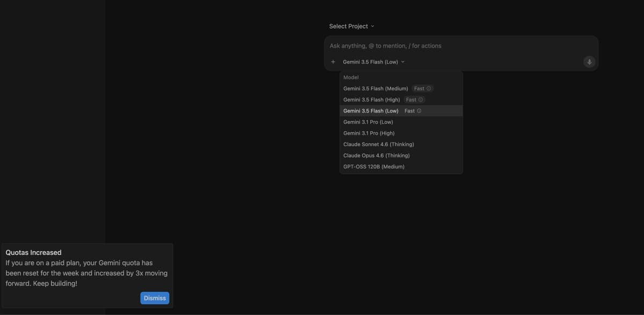Click the Quotas Increased heading
This screenshot has height=315, width=644.
tap(34, 253)
